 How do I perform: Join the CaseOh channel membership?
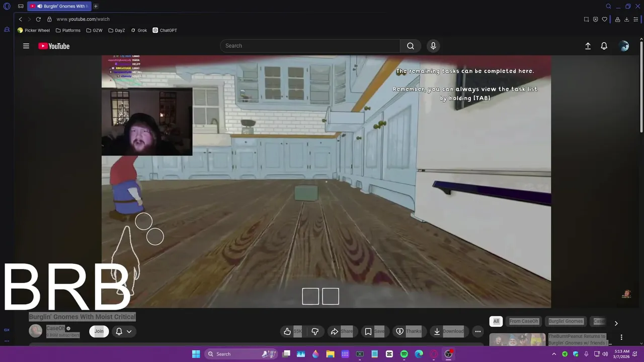(99, 331)
